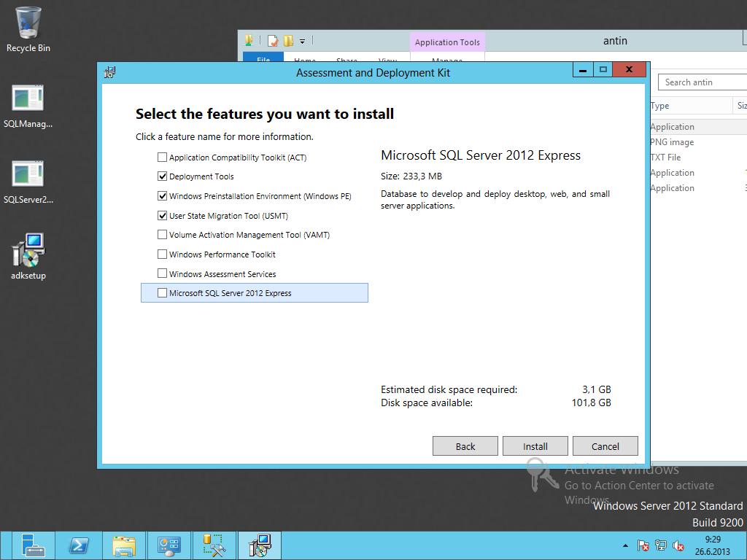This screenshot has height=560, width=747.
Task: Maximize the Assessment and Deployment Kit window
Action: 603,70
